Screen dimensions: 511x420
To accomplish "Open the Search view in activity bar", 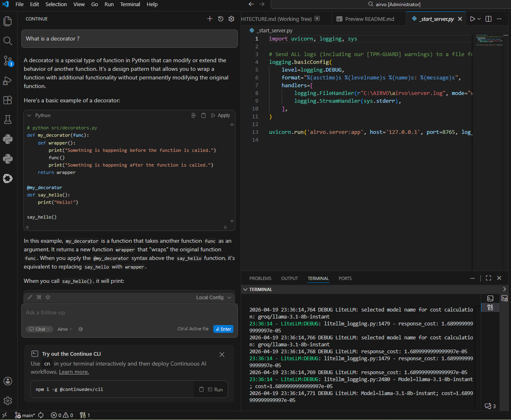I will click(8, 41).
